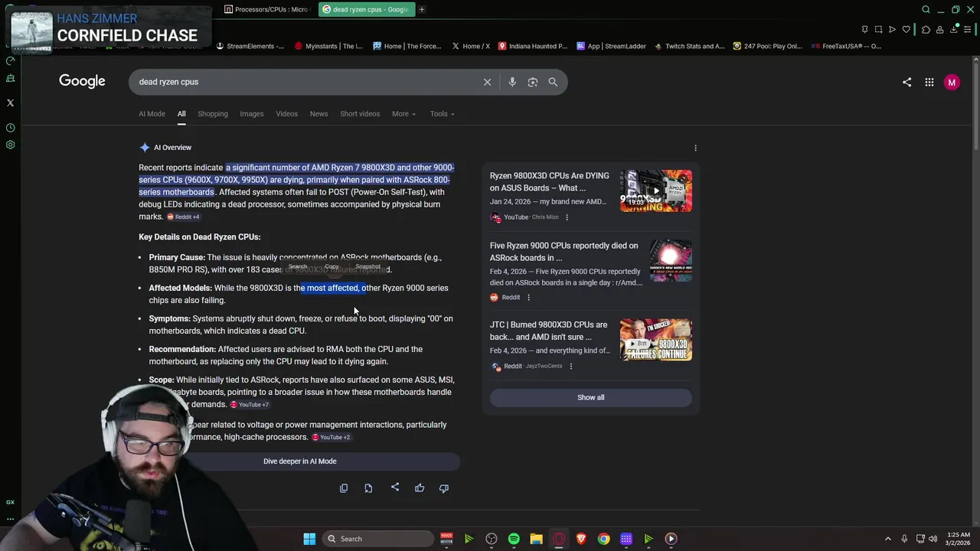Open browser downloads icon
The image size is (980, 551).
[954, 29]
